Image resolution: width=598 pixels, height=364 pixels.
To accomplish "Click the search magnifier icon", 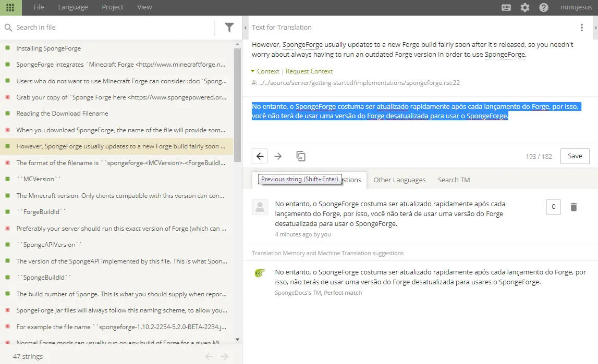I will tap(8, 28).
